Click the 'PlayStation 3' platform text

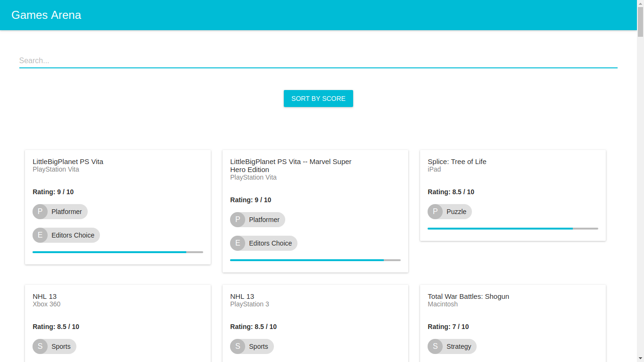pyautogui.click(x=249, y=304)
